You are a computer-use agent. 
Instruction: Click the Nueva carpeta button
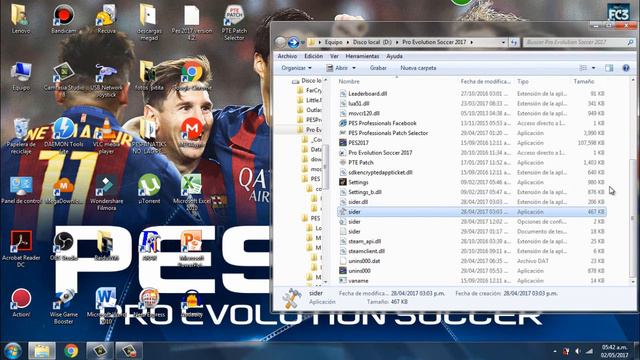(418, 68)
